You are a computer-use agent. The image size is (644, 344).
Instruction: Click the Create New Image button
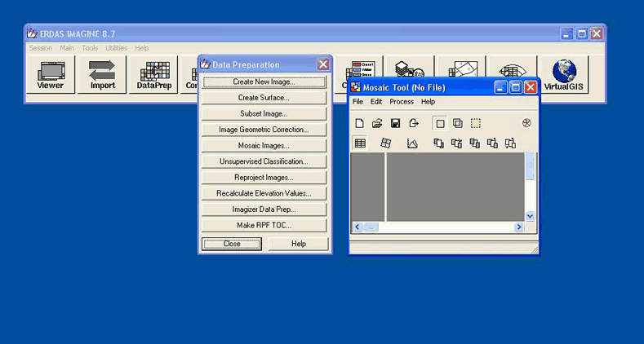264,82
